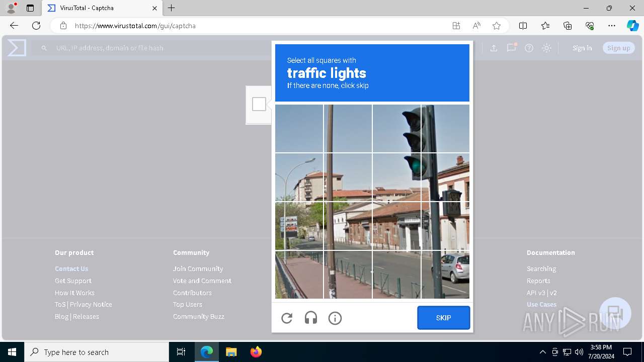644x362 pixels.
Task: Open Edge split screen view
Action: point(523,26)
